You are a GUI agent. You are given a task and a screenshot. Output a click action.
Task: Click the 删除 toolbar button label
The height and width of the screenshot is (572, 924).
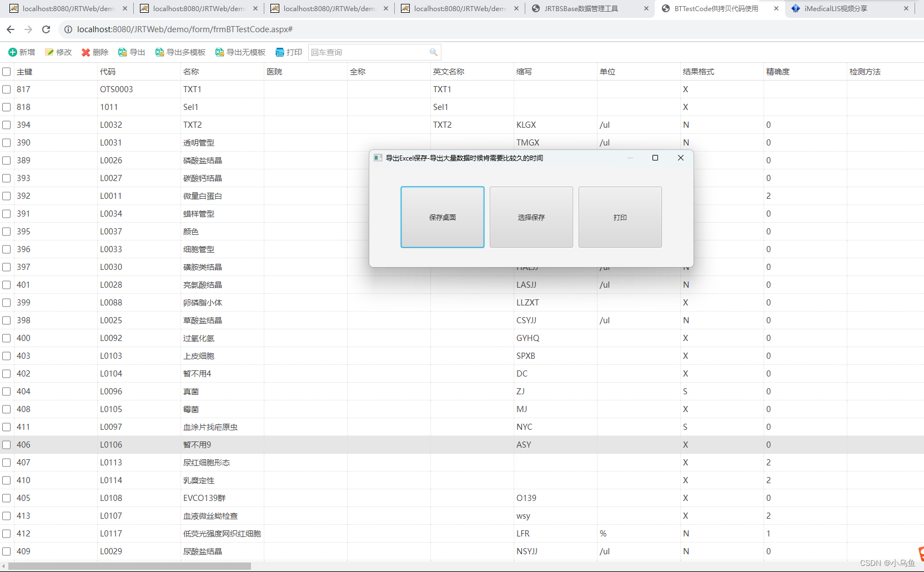click(x=101, y=52)
